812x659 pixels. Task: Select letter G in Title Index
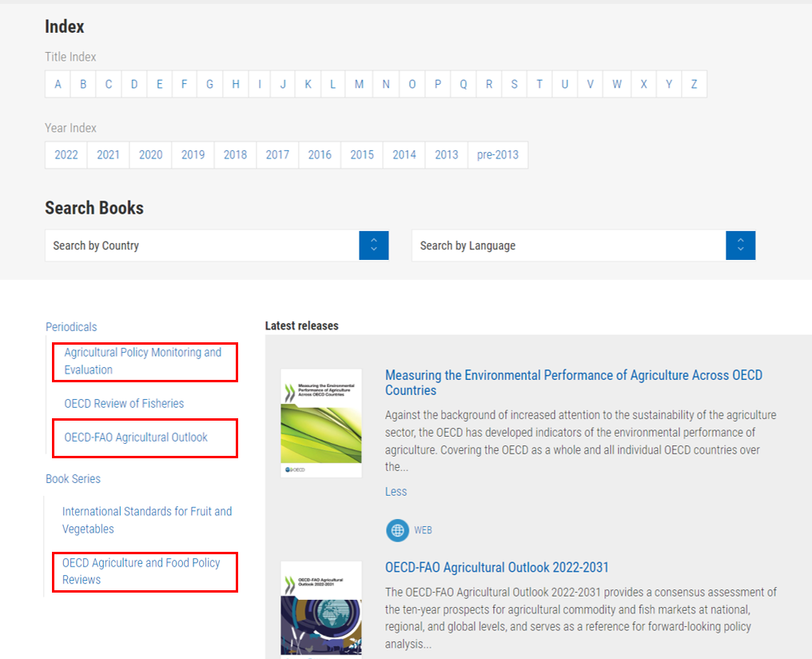[209, 84]
